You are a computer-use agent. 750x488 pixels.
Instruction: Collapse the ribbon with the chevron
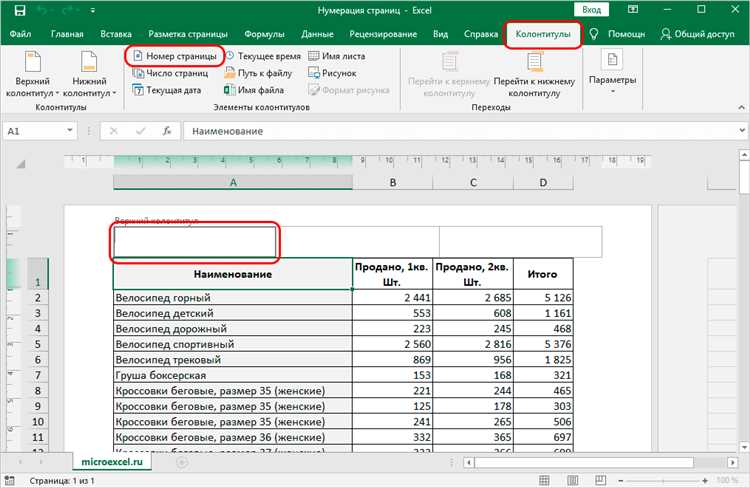click(741, 108)
